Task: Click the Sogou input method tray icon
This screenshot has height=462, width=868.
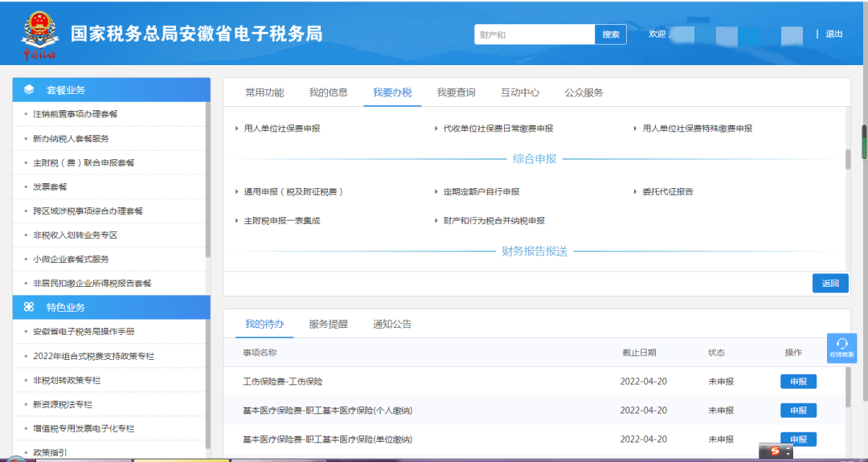Action: (x=775, y=452)
